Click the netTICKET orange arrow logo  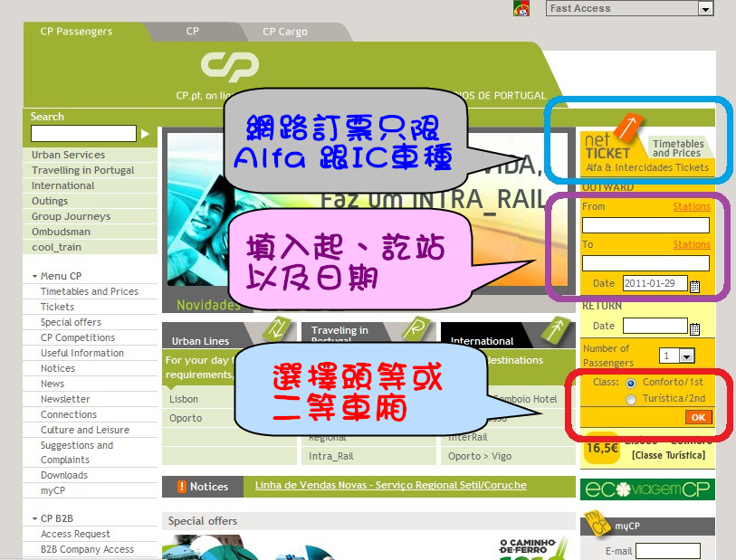(x=628, y=128)
